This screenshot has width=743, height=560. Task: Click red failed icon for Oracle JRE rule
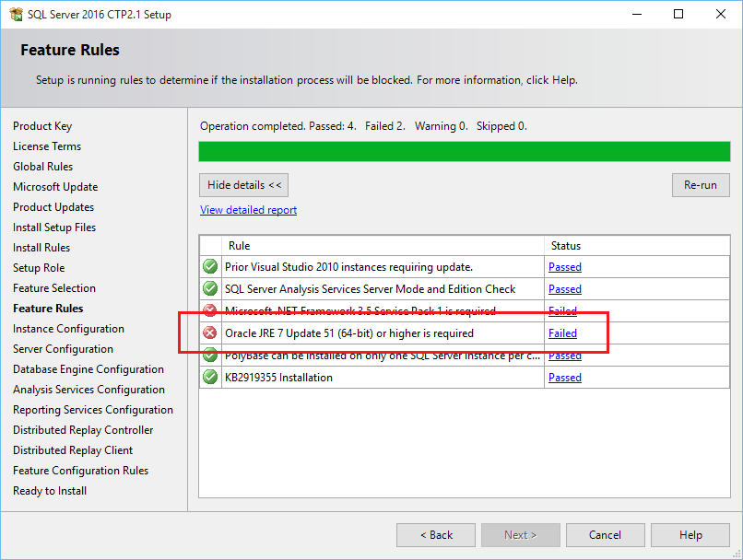coord(210,332)
